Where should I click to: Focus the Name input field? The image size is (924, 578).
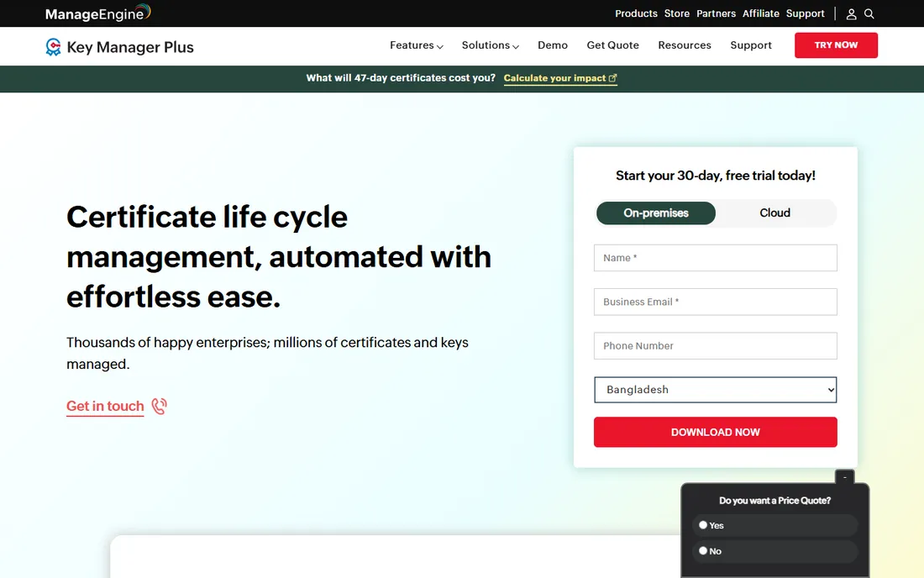point(716,258)
